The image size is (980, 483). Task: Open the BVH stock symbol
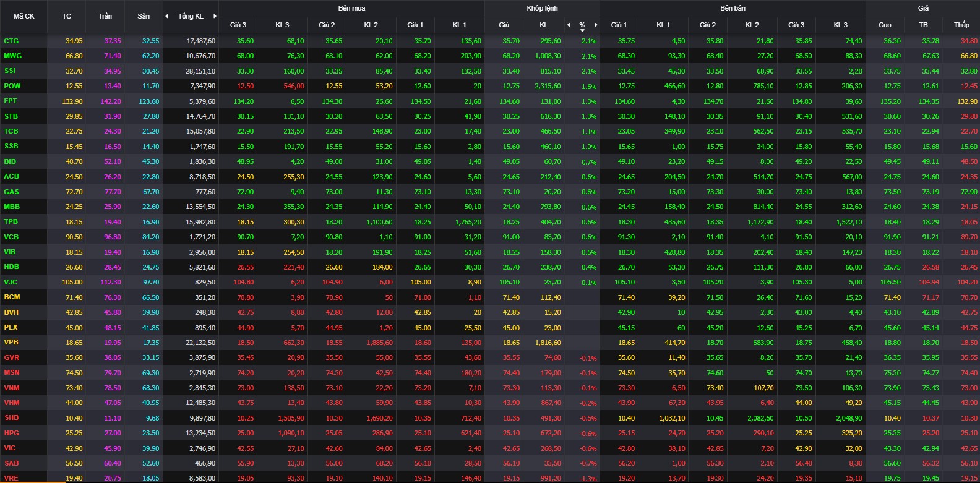coord(11,312)
